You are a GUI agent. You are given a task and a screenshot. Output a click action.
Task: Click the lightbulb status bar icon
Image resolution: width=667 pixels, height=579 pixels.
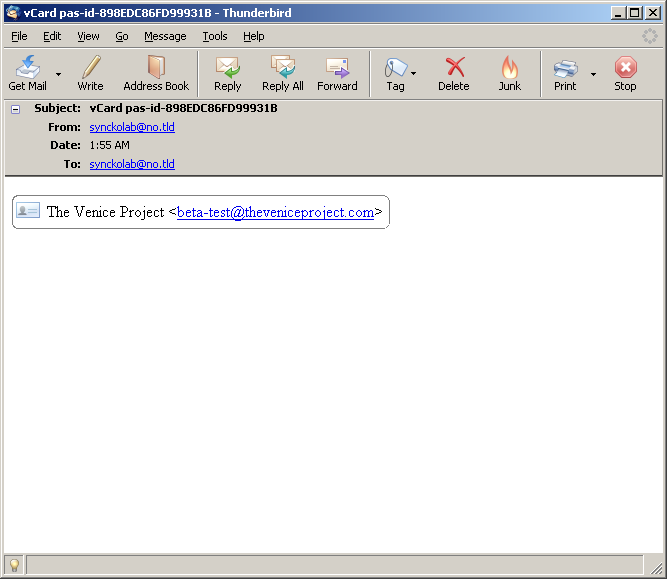pos(14,565)
